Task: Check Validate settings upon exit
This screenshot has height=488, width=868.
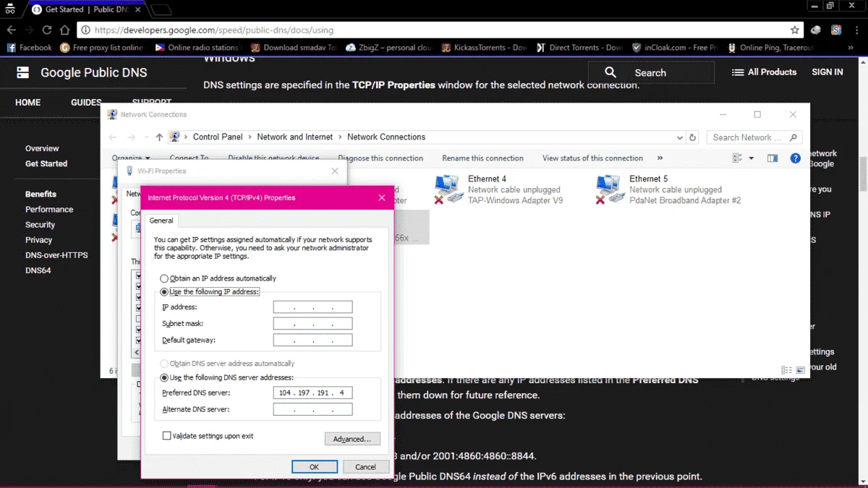Action: coord(167,436)
